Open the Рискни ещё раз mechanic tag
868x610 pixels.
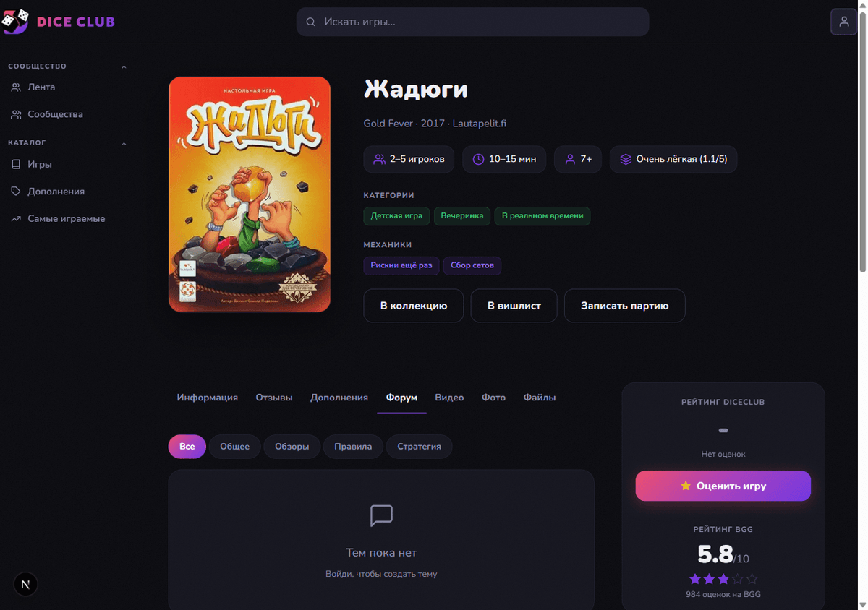[401, 265]
